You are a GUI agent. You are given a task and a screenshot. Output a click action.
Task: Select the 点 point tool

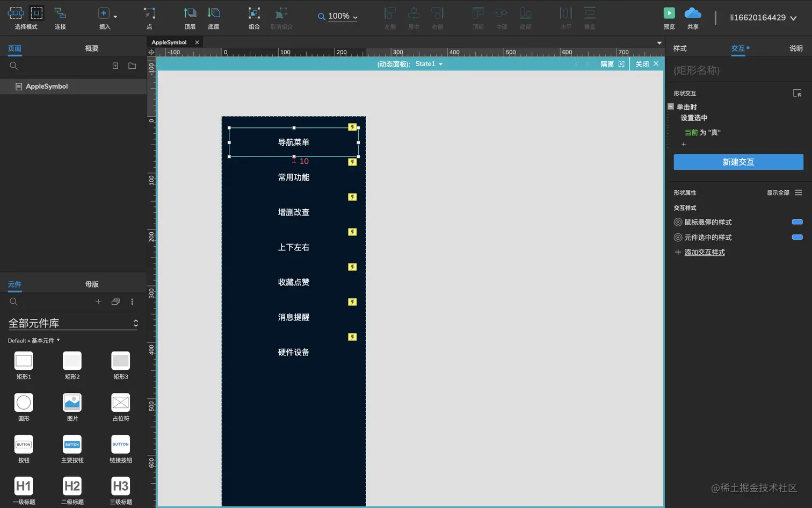coord(149,17)
